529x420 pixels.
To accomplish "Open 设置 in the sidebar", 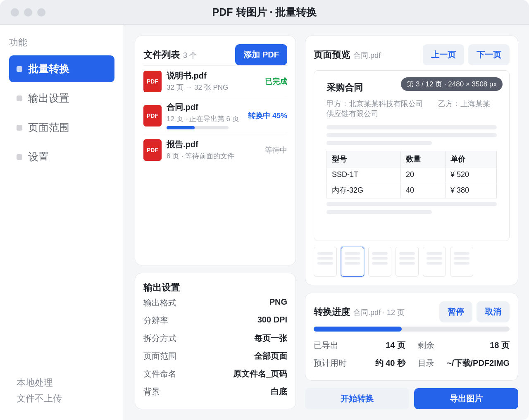I will point(62,157).
